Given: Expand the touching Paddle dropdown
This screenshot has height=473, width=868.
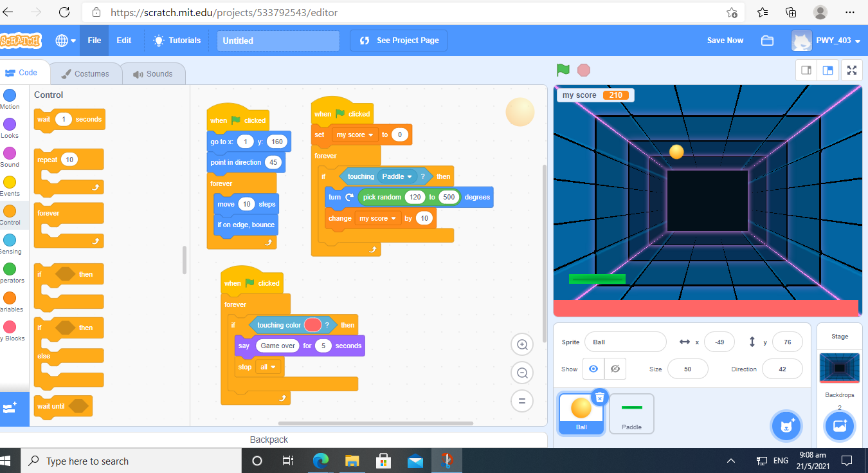Looking at the screenshot, I should coord(409,176).
